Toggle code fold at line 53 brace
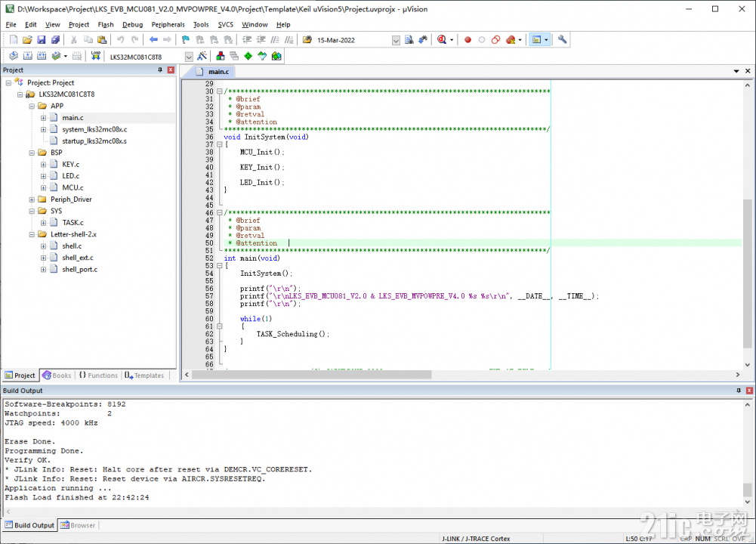This screenshot has height=544, width=756. tap(219, 266)
